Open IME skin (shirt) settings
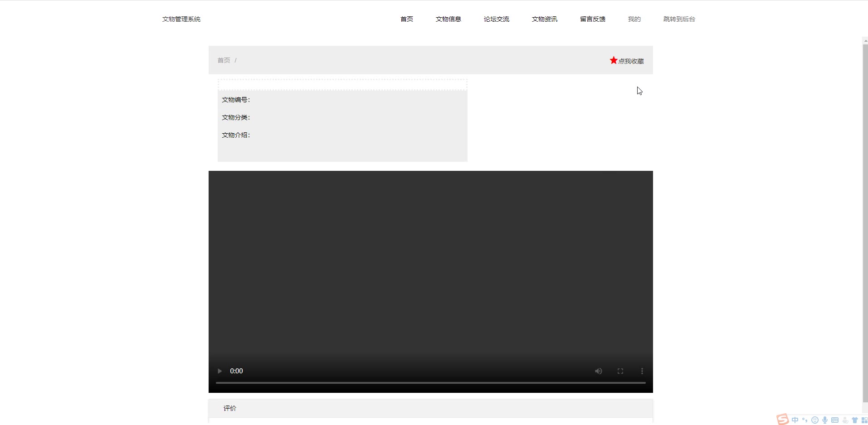Image resolution: width=868 pixels, height=425 pixels. click(x=855, y=420)
